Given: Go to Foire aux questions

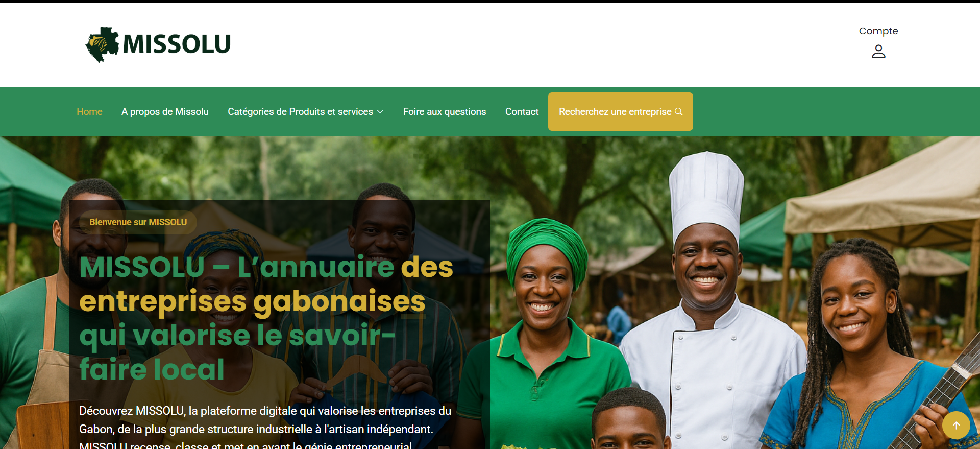Looking at the screenshot, I should coord(444,111).
